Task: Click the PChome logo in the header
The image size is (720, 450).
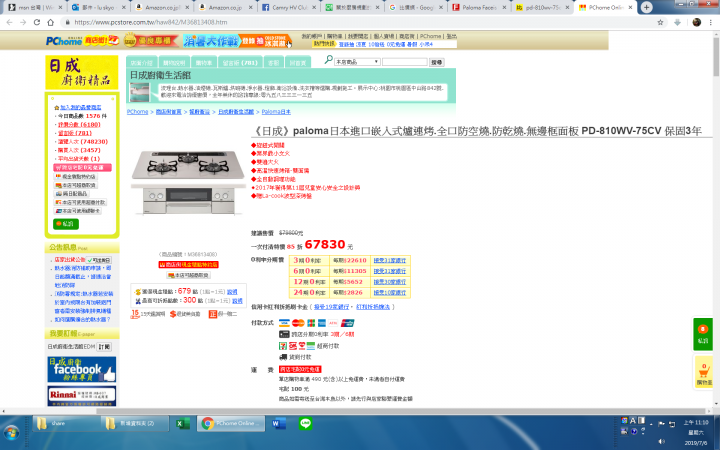Action: tap(63, 41)
